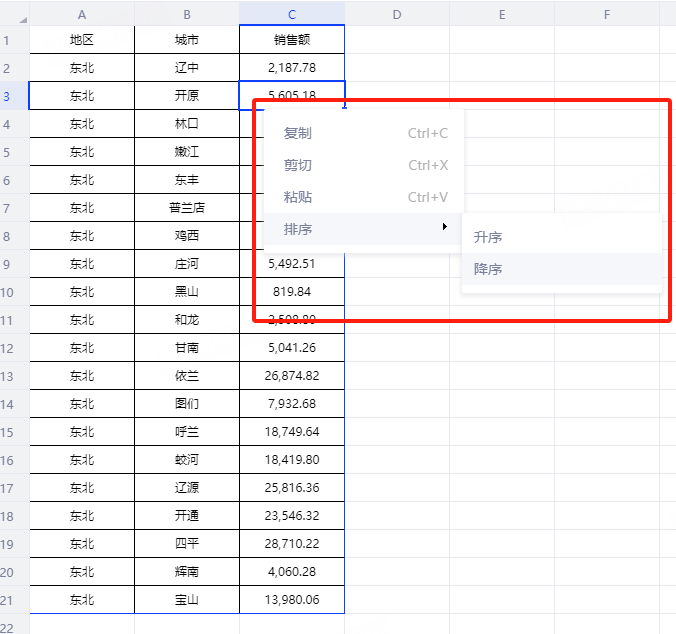The width and height of the screenshot is (676, 634).
Task: Select column D header
Action: click(397, 14)
